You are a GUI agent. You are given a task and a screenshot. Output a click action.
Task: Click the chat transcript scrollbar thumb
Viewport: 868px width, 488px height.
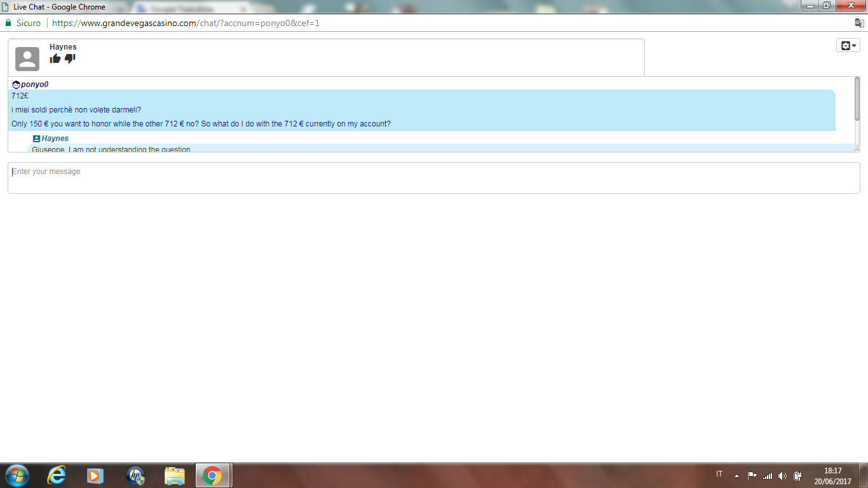857,98
